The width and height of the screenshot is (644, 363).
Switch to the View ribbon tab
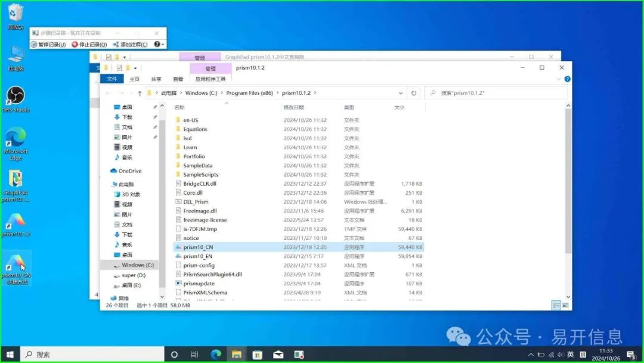pos(178,79)
